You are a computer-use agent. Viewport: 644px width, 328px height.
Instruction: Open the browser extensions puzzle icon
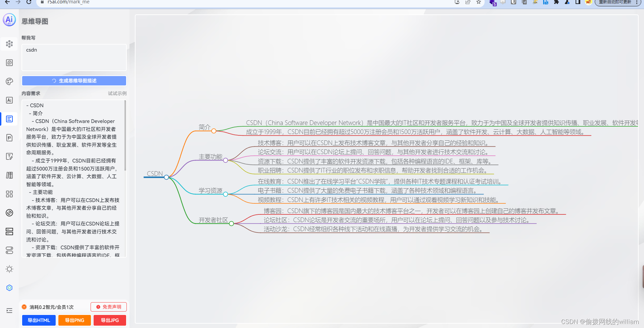click(556, 2)
